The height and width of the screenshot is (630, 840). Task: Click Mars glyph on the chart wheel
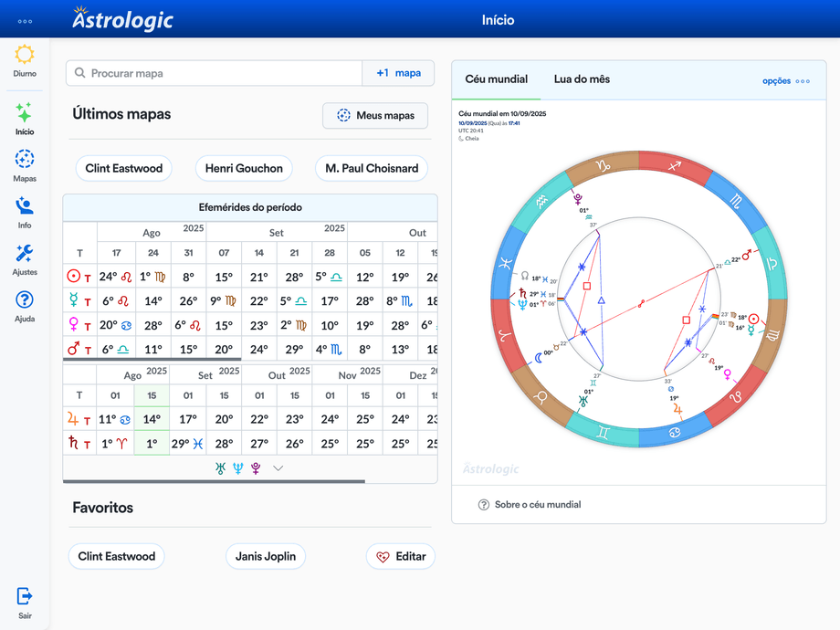click(747, 255)
